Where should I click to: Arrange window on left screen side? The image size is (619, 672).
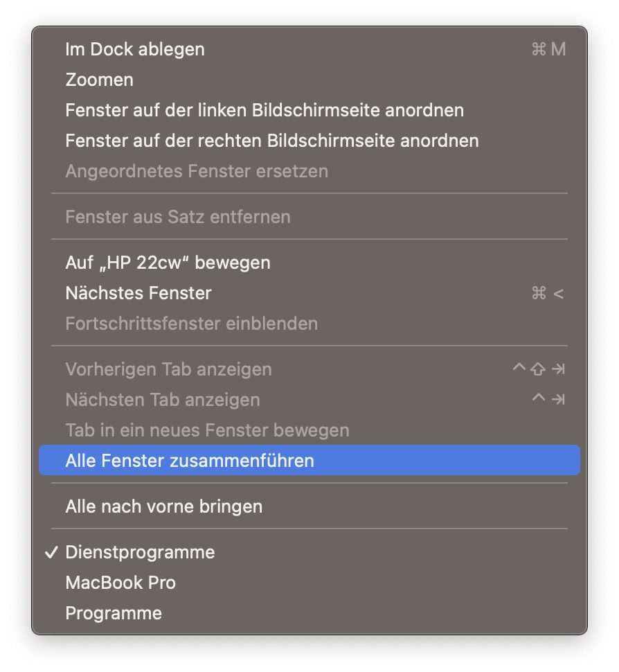click(264, 111)
